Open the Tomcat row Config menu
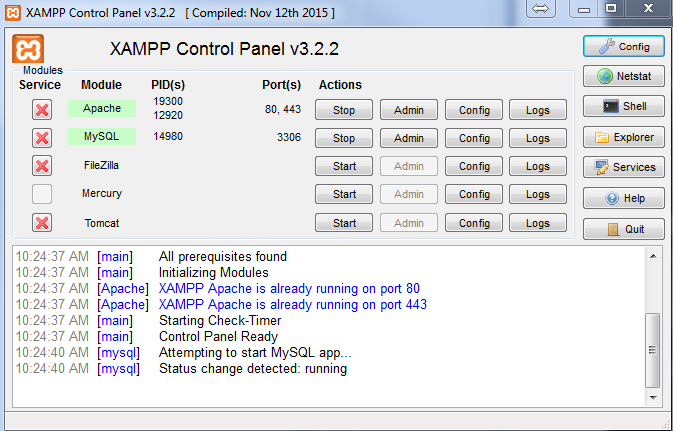The image size is (673, 431). [x=474, y=223]
